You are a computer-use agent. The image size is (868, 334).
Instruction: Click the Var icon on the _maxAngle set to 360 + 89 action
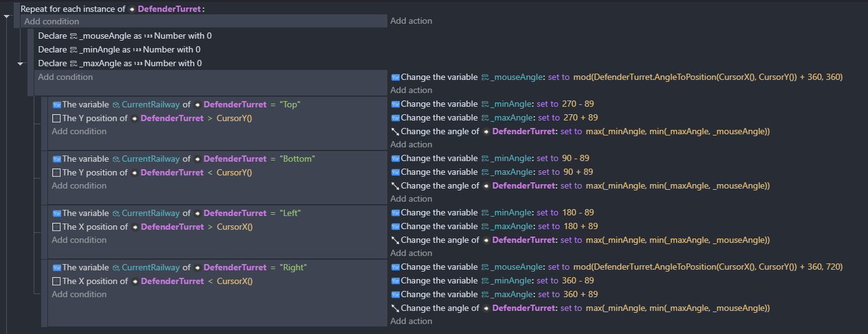point(395,295)
